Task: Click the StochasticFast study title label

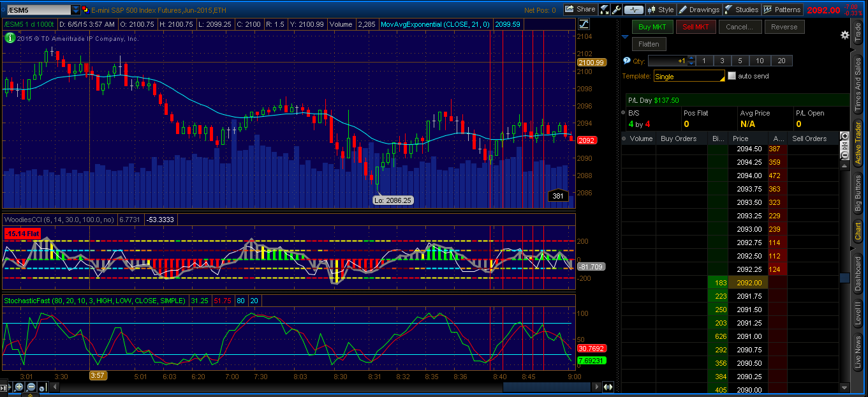Action: pos(95,300)
